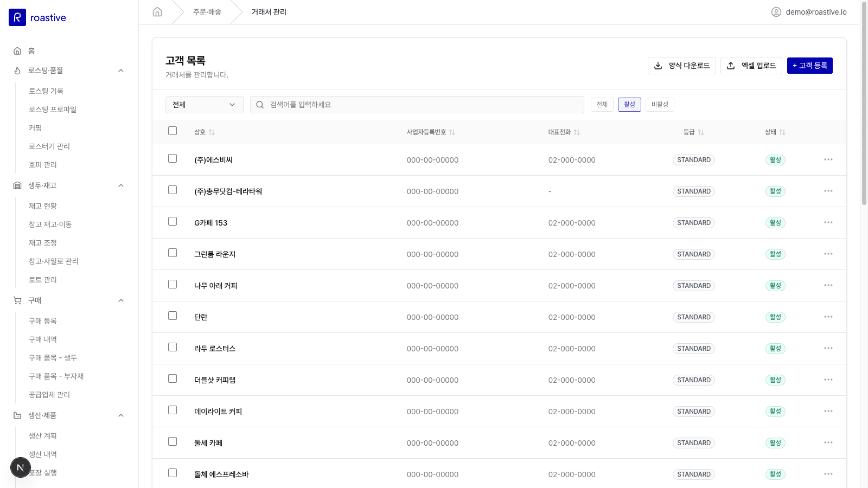The image size is (868, 488).
Task: Click the 홈 house icon in sidebar
Action: 17,51
